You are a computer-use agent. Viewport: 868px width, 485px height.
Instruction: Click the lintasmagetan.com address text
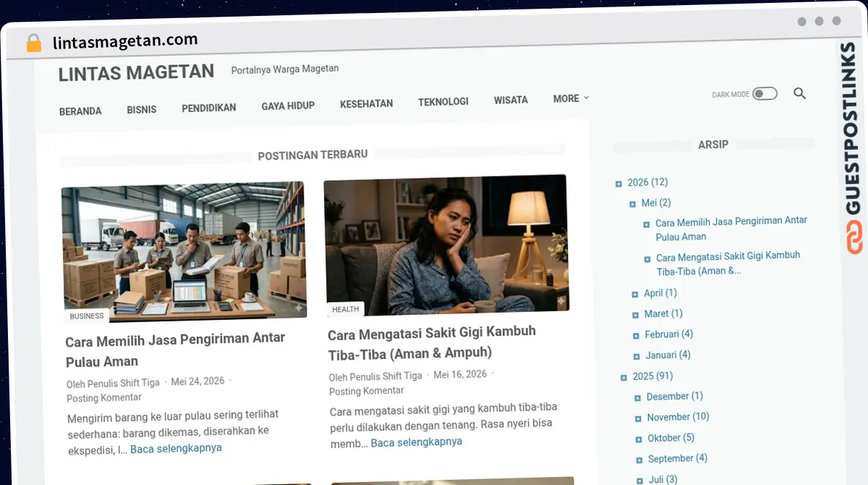125,42
